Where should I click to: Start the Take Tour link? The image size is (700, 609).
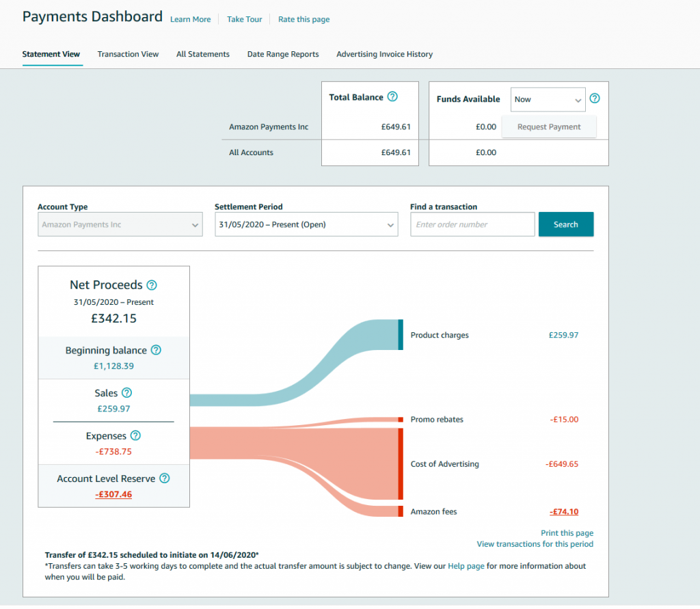click(x=244, y=19)
